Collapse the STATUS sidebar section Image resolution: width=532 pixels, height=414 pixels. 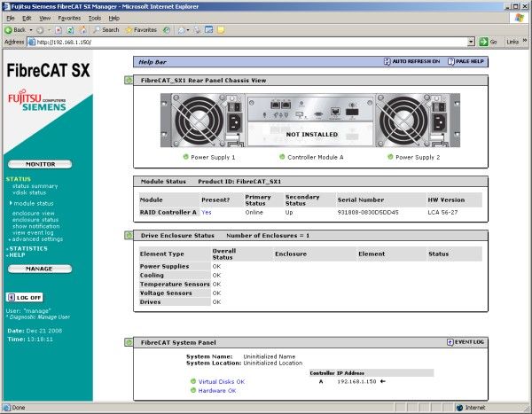click(19, 179)
